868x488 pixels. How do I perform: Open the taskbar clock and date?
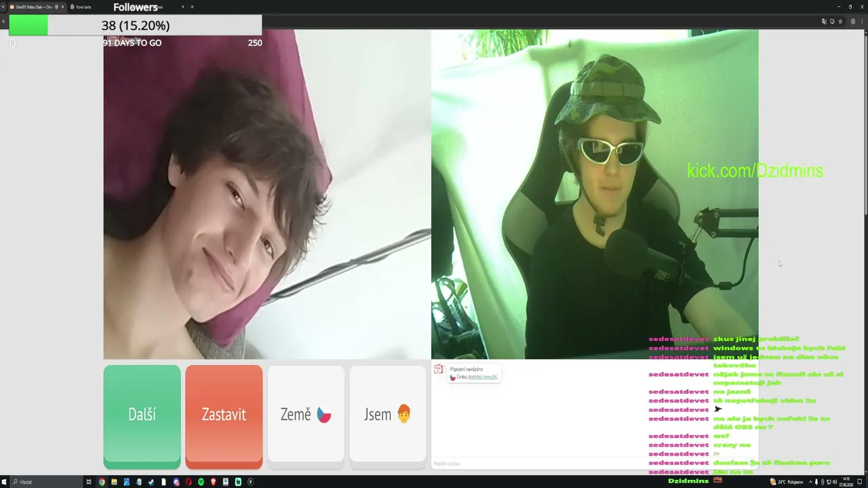tap(846, 482)
